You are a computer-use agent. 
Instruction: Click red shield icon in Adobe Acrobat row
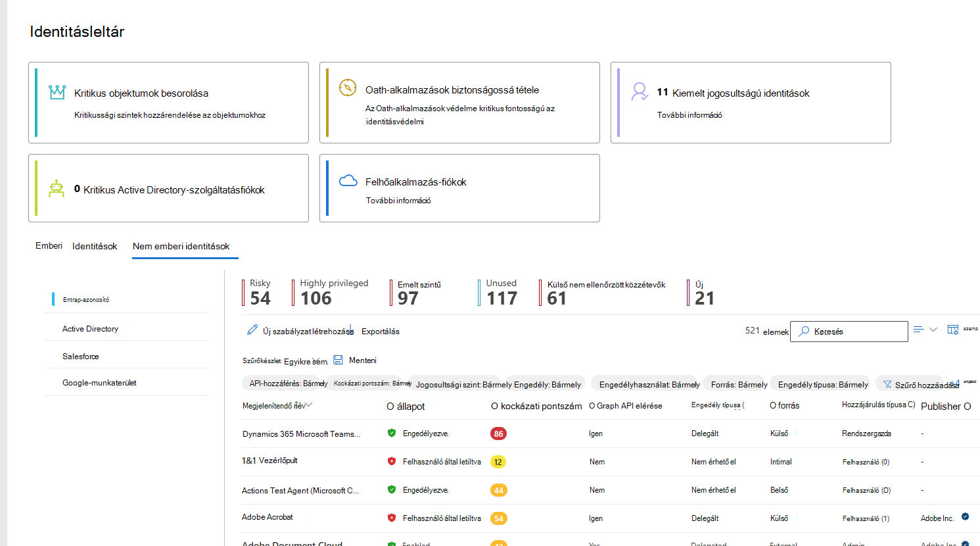392,518
